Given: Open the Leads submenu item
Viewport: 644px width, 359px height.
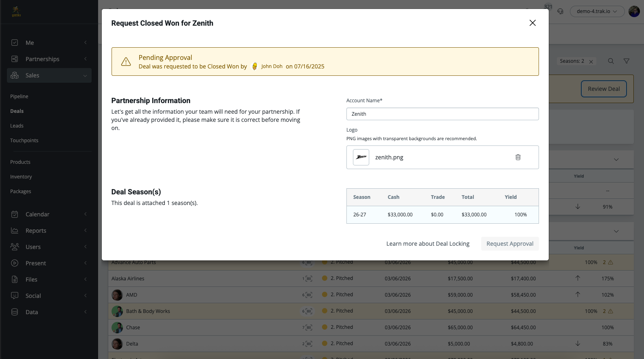Looking at the screenshot, I should pos(17,126).
